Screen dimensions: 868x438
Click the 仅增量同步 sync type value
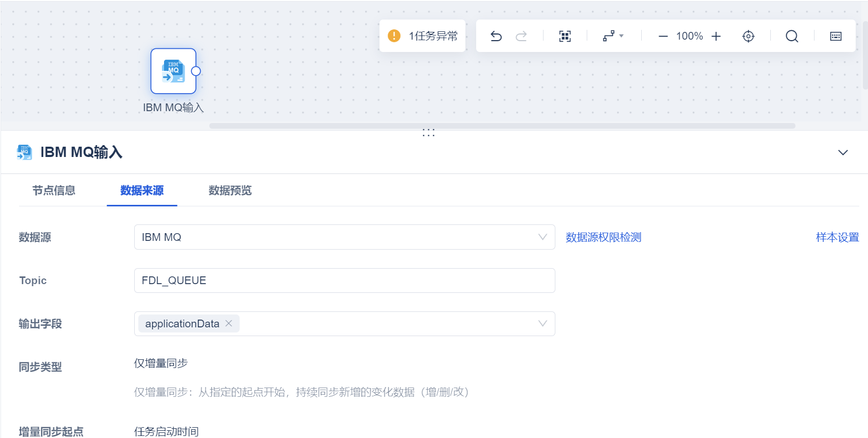click(x=161, y=363)
